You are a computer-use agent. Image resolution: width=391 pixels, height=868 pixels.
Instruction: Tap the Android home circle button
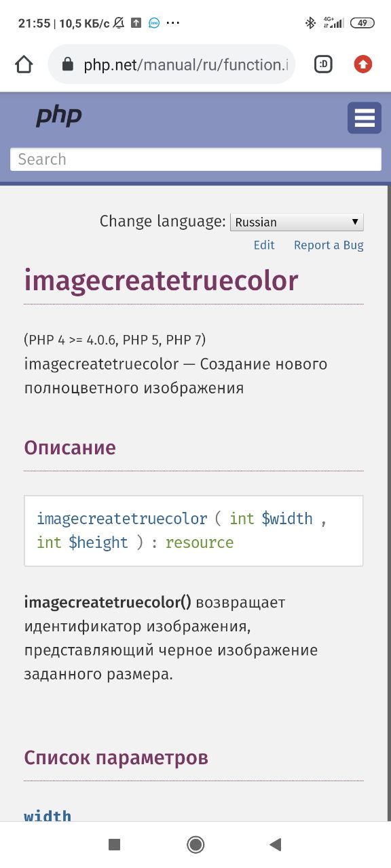(x=195, y=844)
